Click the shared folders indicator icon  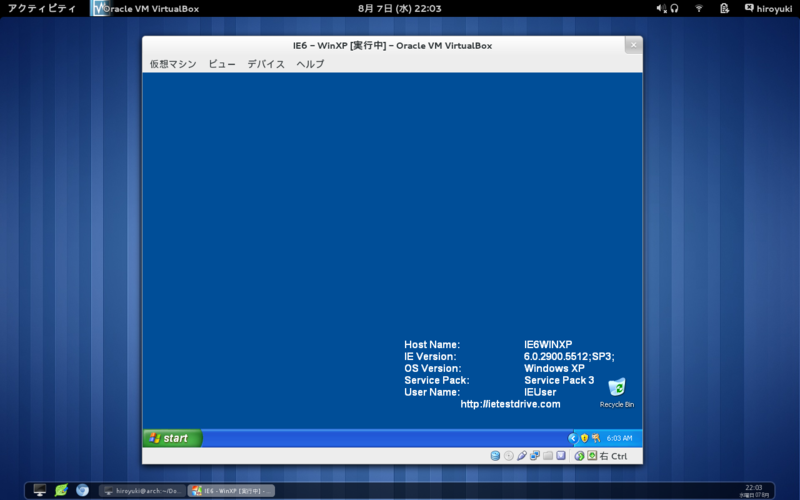(548, 456)
